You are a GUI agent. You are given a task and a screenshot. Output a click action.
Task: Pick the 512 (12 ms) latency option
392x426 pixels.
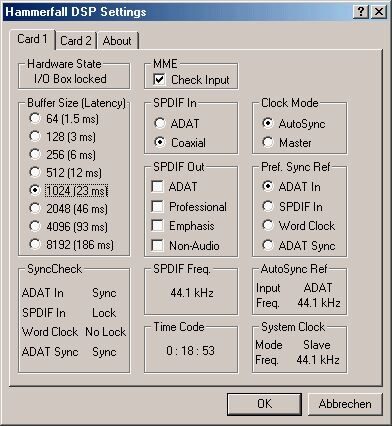[x=65, y=173]
